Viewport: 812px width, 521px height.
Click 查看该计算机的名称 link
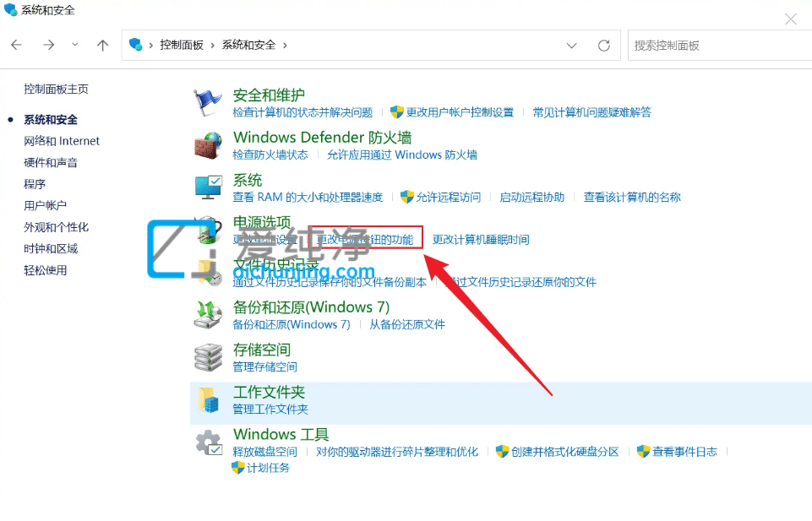(x=632, y=197)
